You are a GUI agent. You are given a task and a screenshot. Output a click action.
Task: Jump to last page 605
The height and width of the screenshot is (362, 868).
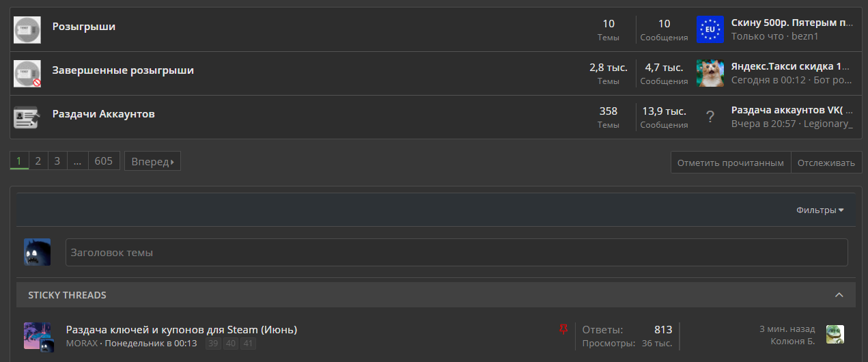(104, 161)
